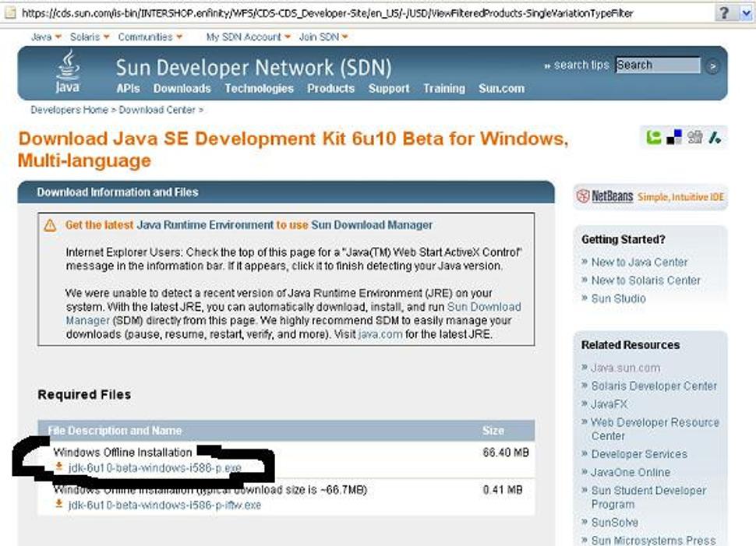
Task: Click Download Information and Files panel header
Action: 286,192
